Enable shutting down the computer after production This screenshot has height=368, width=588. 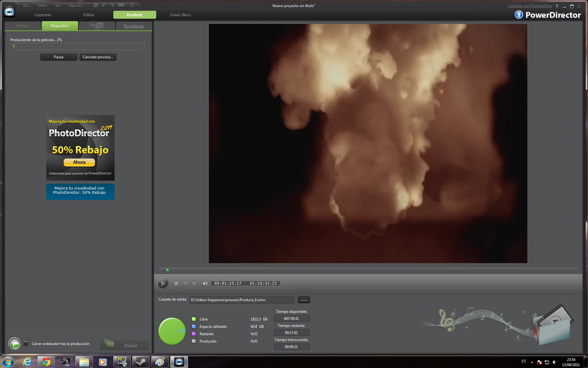pyautogui.click(x=26, y=343)
